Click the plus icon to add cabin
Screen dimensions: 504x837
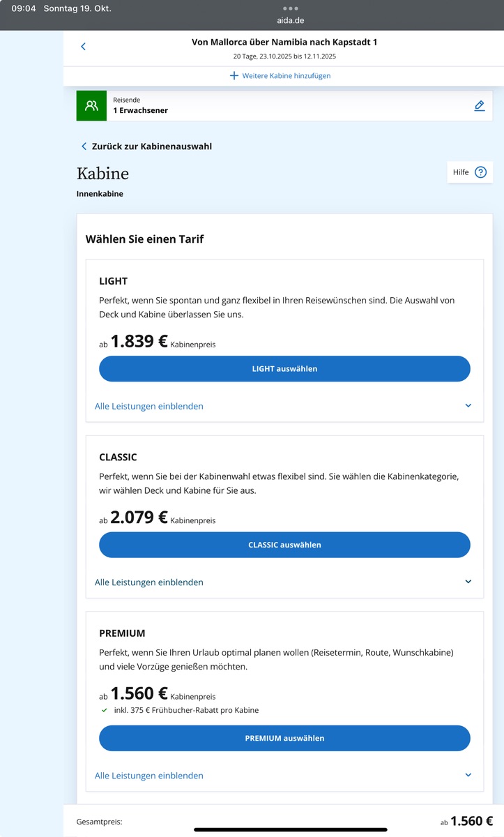(x=234, y=75)
